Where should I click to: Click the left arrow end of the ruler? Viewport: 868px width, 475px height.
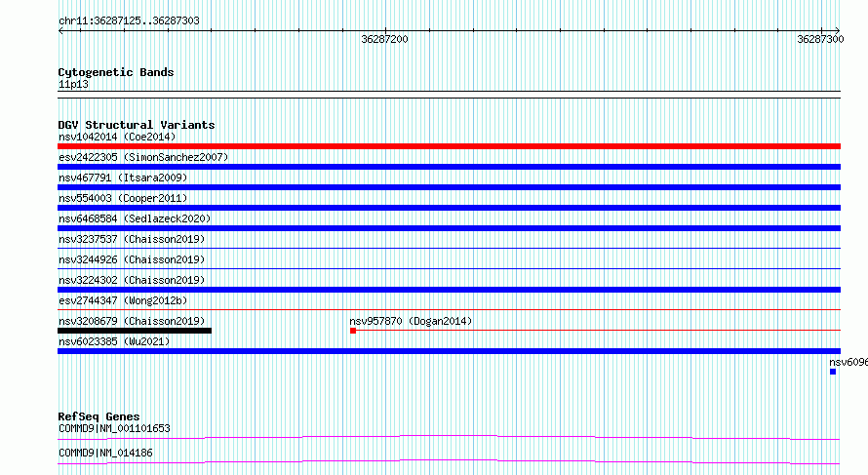coord(60,31)
